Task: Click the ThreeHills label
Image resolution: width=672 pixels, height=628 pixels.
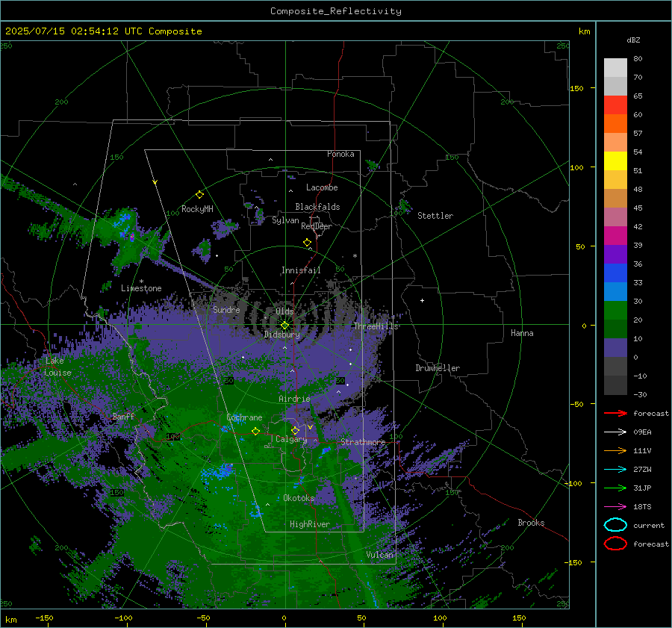Action: 376,326
